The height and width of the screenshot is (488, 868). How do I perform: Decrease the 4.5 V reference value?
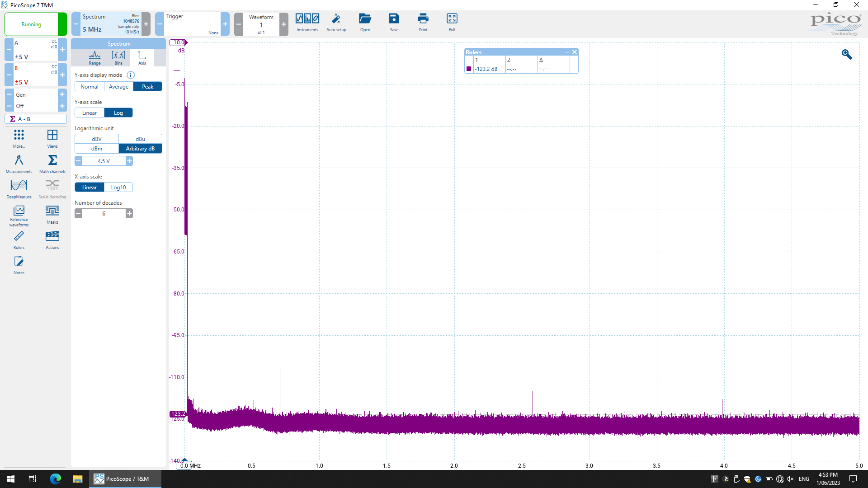coord(78,161)
